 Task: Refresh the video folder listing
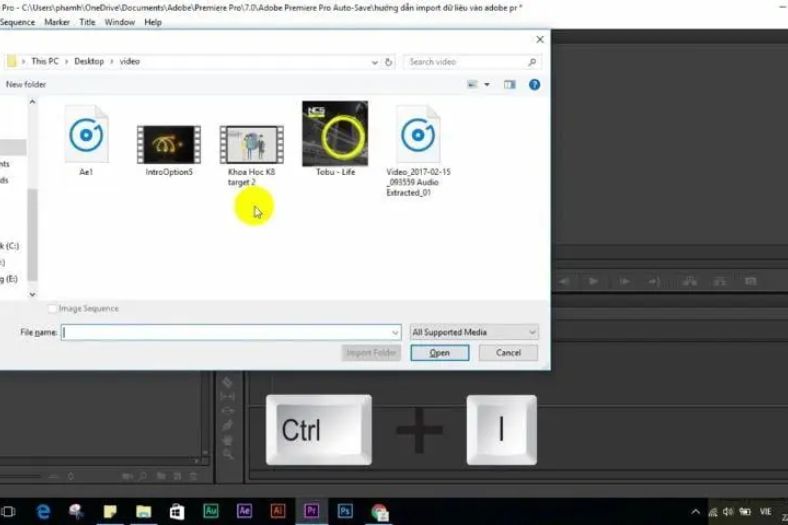pyautogui.click(x=388, y=62)
